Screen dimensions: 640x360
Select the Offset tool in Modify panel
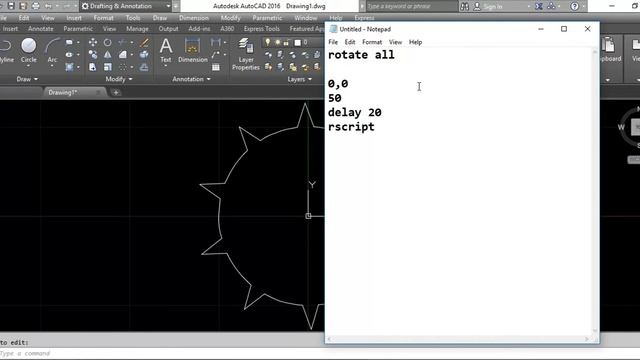[x=144, y=67]
